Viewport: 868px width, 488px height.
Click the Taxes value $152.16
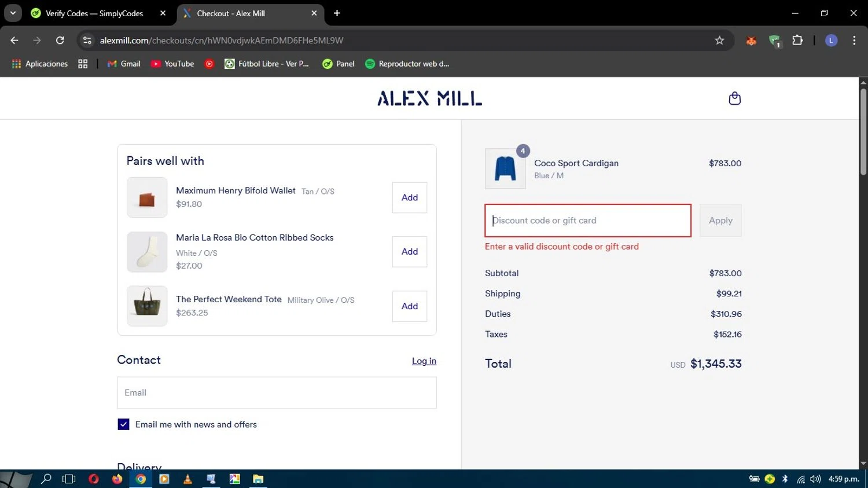click(727, 334)
